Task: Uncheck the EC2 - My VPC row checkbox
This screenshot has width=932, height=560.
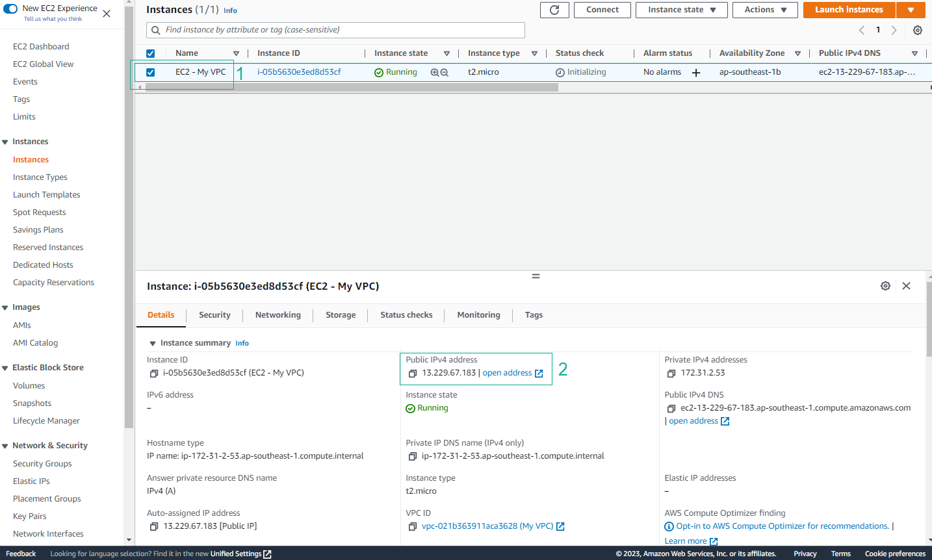Action: [x=151, y=73]
